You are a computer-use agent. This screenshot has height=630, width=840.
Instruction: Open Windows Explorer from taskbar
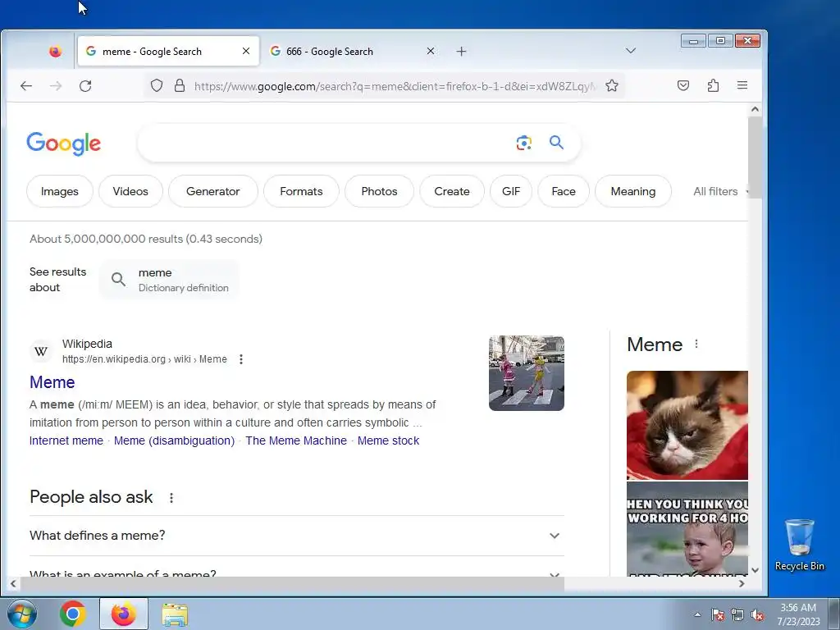[x=175, y=614]
